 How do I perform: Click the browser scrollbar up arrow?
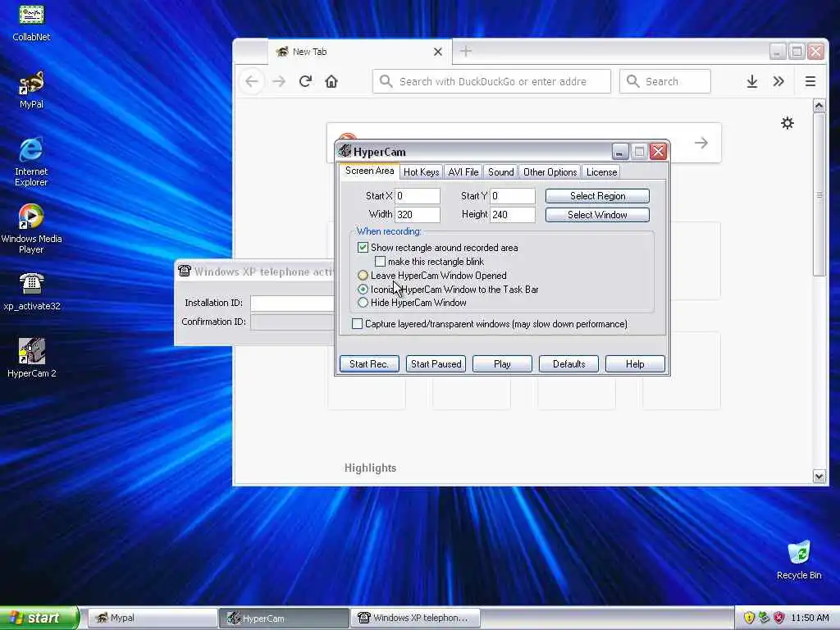tap(819, 106)
